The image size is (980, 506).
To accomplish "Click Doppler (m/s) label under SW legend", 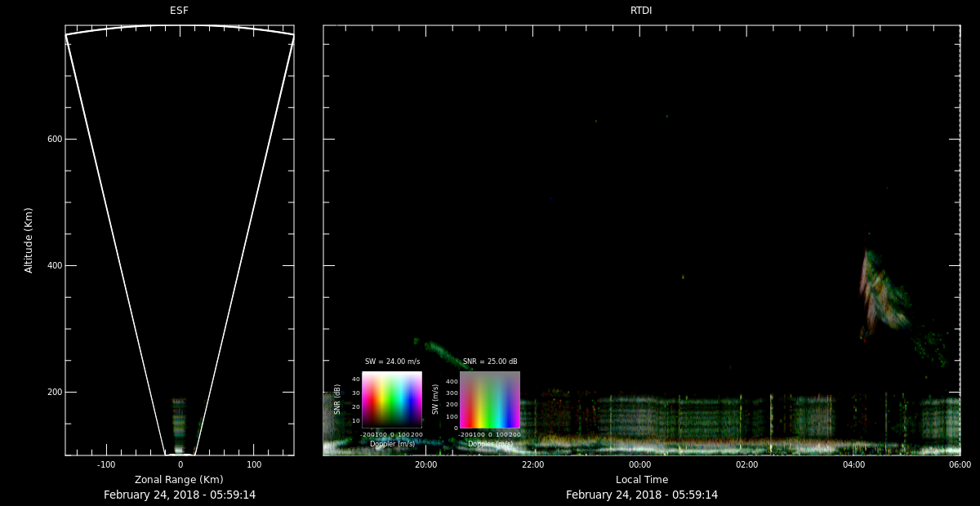I will 490,444.
